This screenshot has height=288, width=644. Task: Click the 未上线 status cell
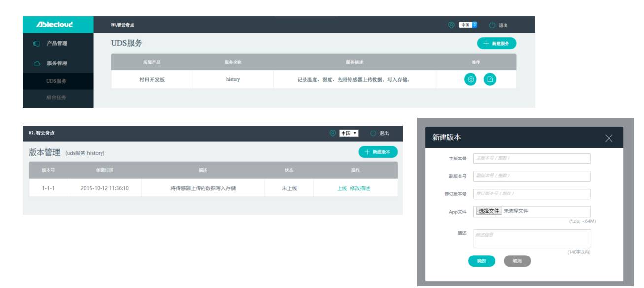pos(289,188)
